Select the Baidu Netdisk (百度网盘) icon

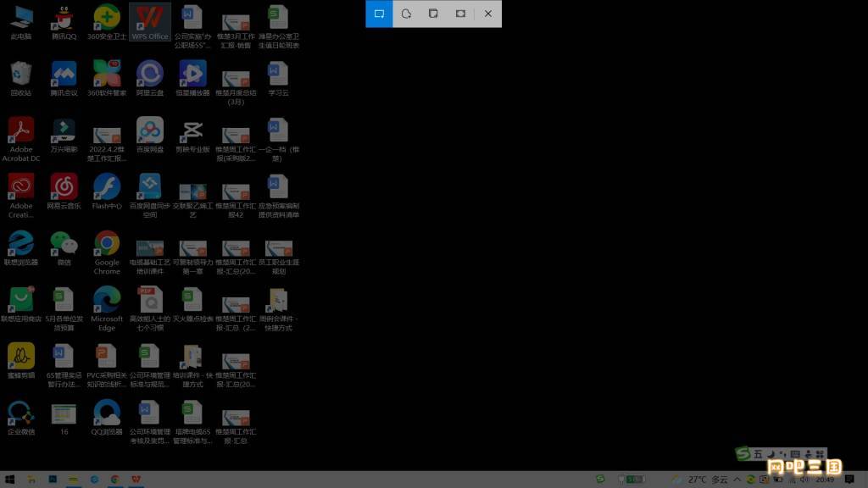click(150, 134)
